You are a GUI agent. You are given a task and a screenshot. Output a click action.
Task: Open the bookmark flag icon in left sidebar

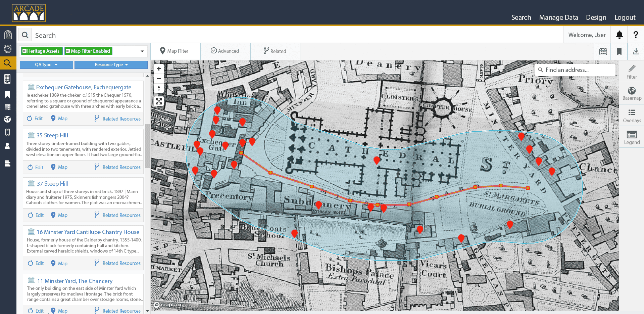7,95
